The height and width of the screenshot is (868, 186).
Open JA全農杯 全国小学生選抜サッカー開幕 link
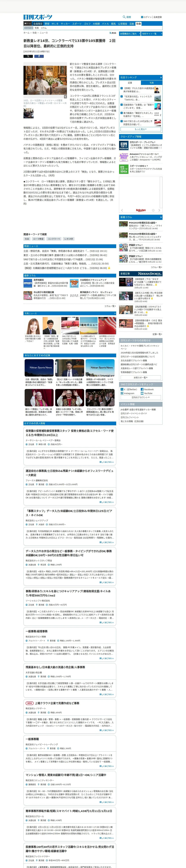point(138,409)
